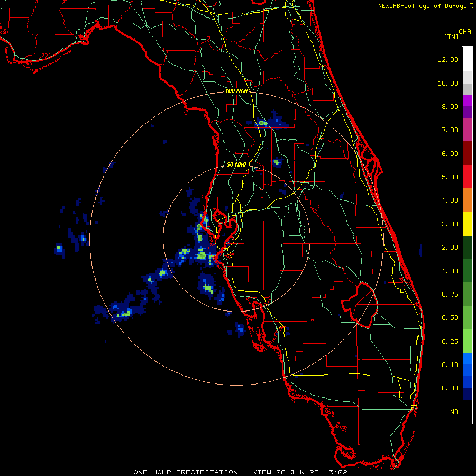Click the 50 NMI range ring label
The height and width of the screenshot is (476, 476).
pyautogui.click(x=236, y=164)
